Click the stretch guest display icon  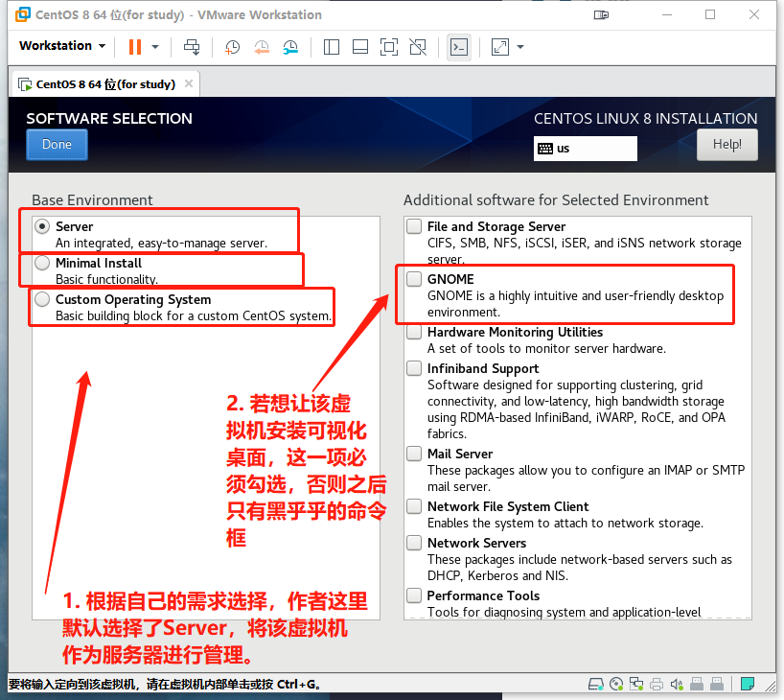pos(500,47)
